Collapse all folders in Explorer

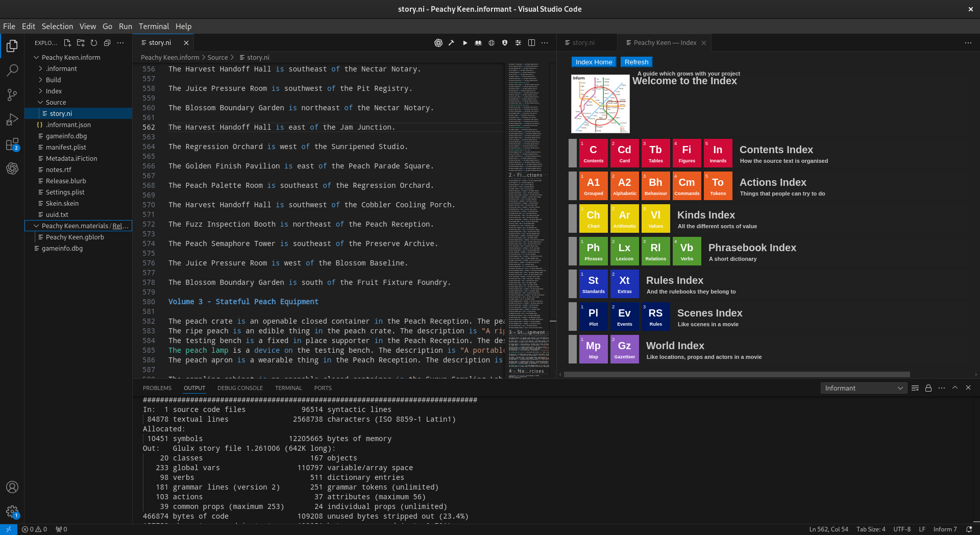[107, 43]
